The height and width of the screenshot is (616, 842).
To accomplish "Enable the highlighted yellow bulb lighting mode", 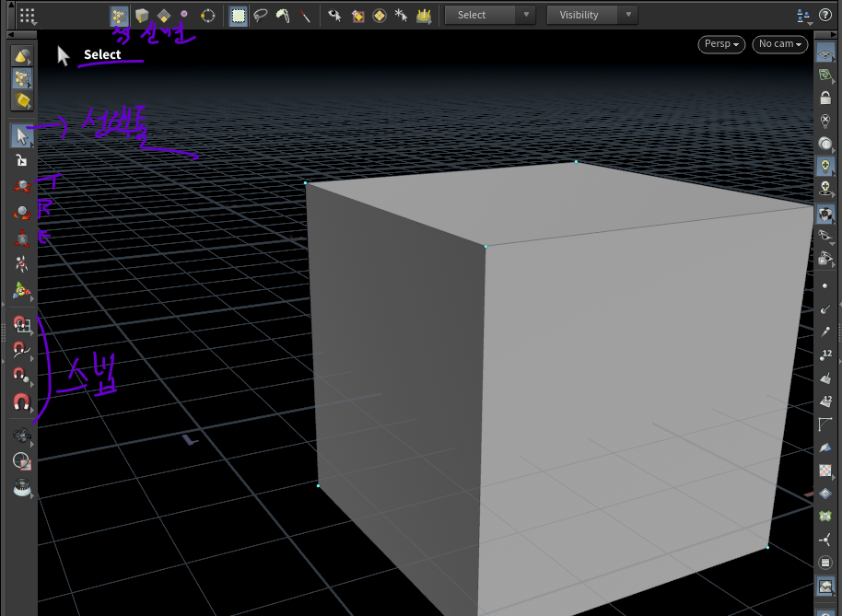I will (825, 166).
